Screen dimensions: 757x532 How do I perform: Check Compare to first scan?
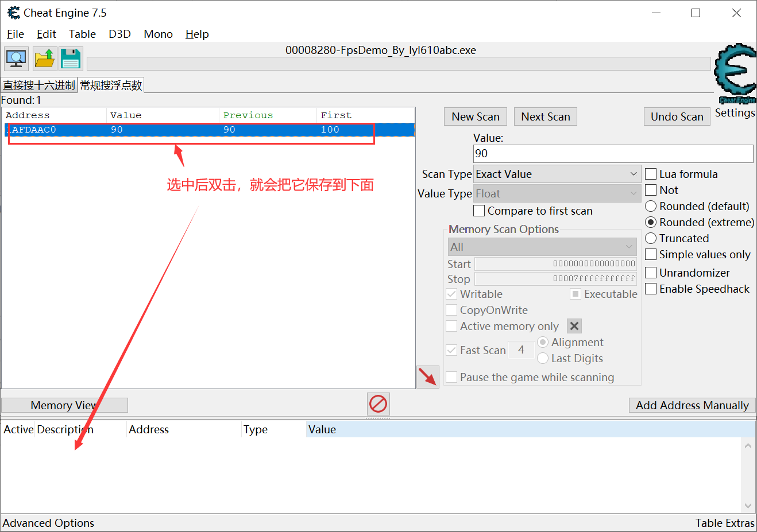[x=479, y=211]
